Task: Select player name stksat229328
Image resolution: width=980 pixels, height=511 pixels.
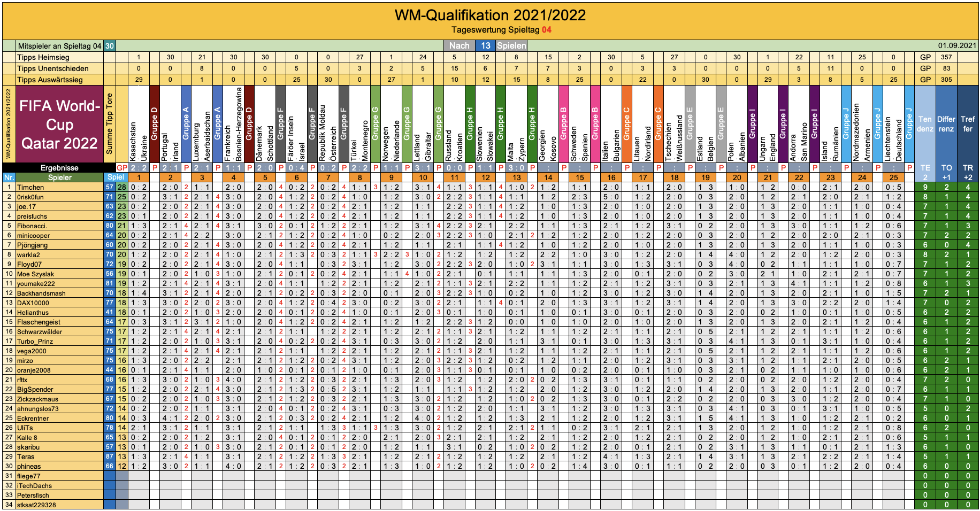Action: click(36, 505)
